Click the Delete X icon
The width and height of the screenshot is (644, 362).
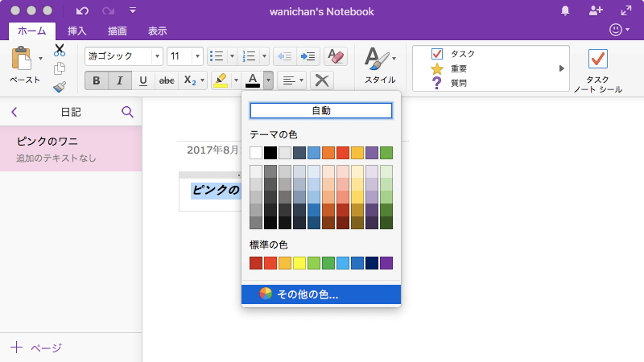click(322, 80)
